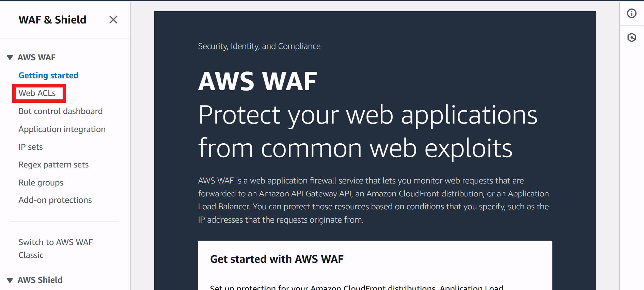
Task: Click the WAF & Shield sidebar title
Action: (x=52, y=20)
